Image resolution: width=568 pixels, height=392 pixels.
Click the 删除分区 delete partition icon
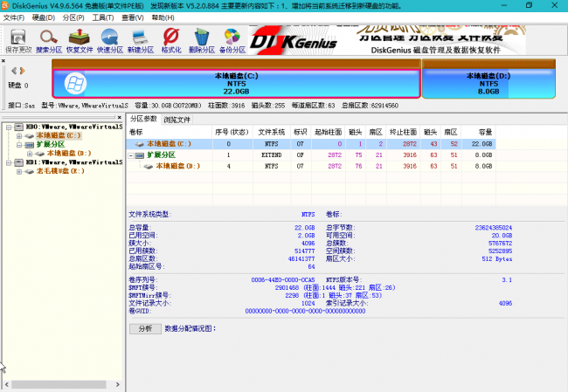click(201, 41)
